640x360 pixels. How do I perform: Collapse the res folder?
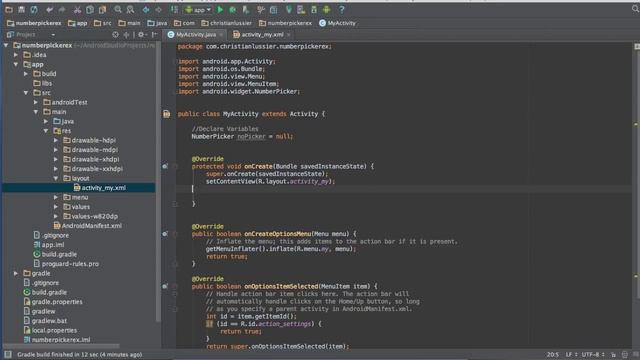coord(46,131)
